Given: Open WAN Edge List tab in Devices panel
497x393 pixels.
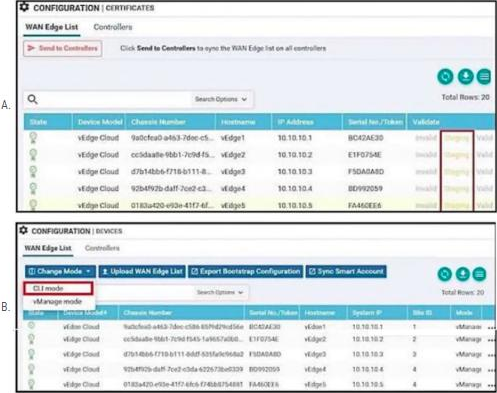Looking at the screenshot, I should tap(48, 248).
